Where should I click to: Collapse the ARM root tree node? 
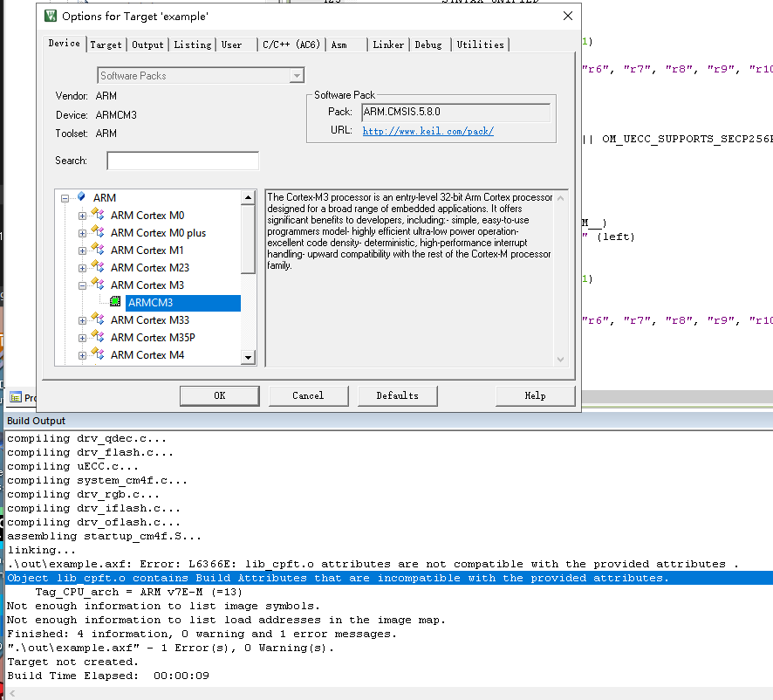click(x=65, y=198)
